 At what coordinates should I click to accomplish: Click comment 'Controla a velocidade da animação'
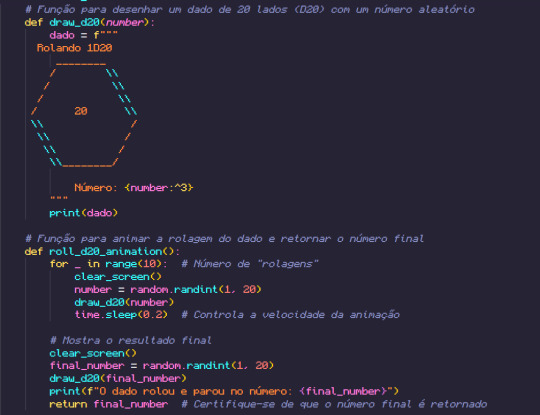(x=291, y=315)
